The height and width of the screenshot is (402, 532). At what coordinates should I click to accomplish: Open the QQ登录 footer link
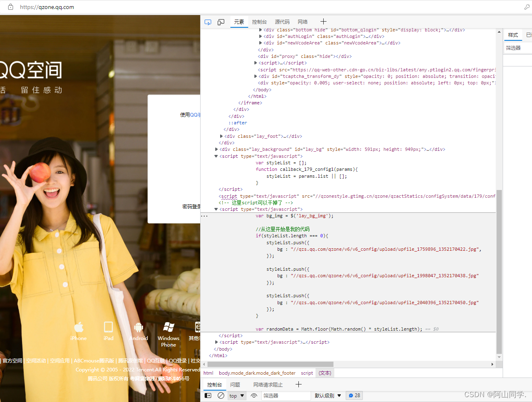pos(178,361)
